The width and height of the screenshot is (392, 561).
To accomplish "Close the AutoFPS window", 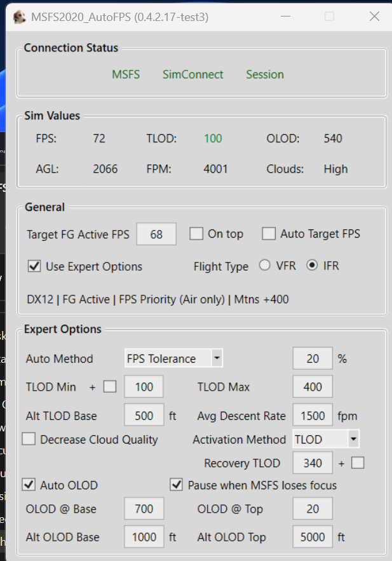I will tap(374, 17).
